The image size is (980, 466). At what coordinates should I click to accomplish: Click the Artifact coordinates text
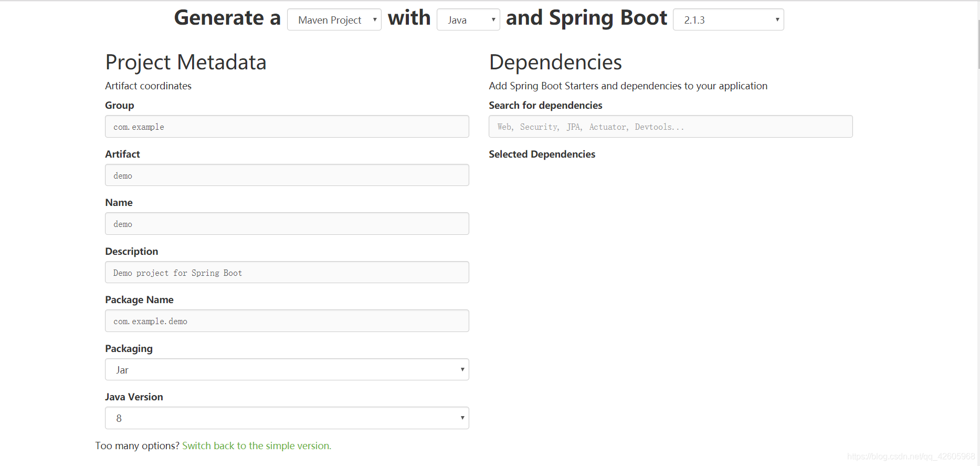148,86
